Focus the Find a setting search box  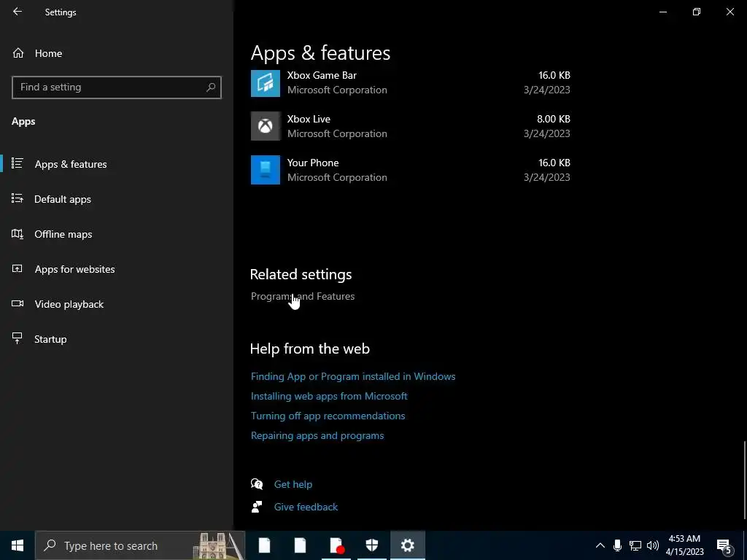117,87
